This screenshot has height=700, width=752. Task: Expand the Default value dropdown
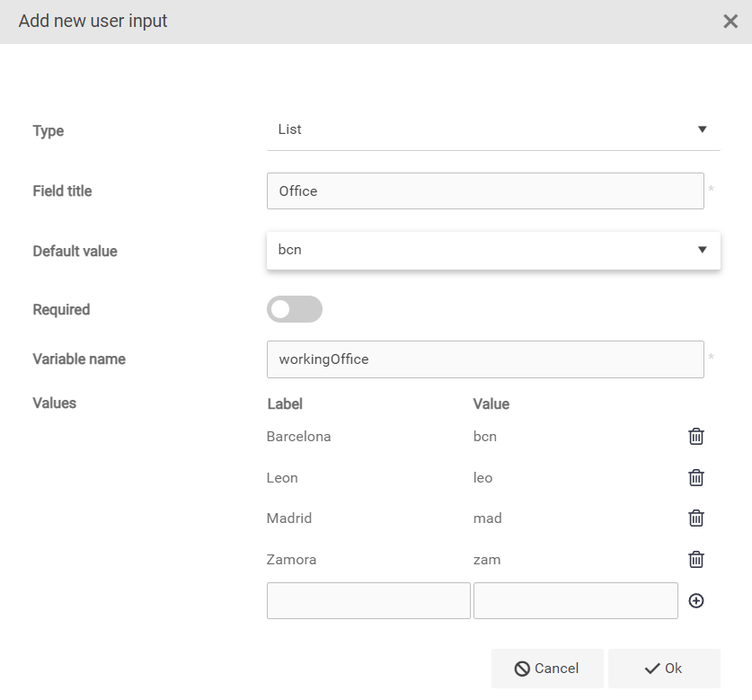(492, 250)
